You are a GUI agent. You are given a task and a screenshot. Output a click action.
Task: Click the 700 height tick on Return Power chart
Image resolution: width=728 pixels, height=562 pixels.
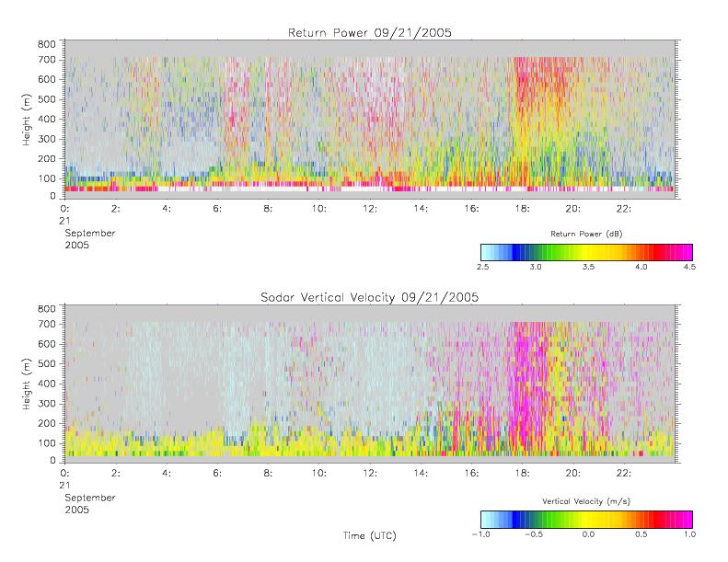click(46, 60)
